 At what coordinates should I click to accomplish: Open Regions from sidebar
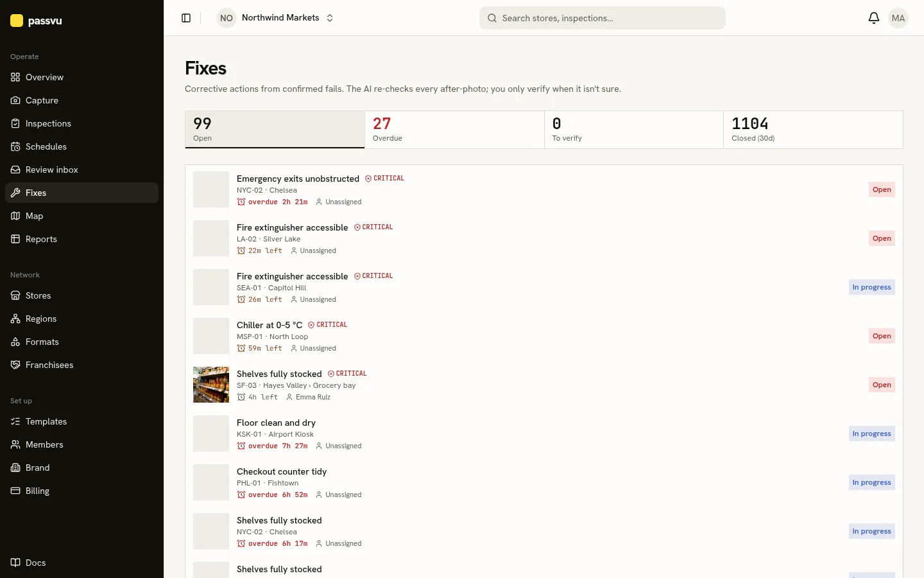81,319
